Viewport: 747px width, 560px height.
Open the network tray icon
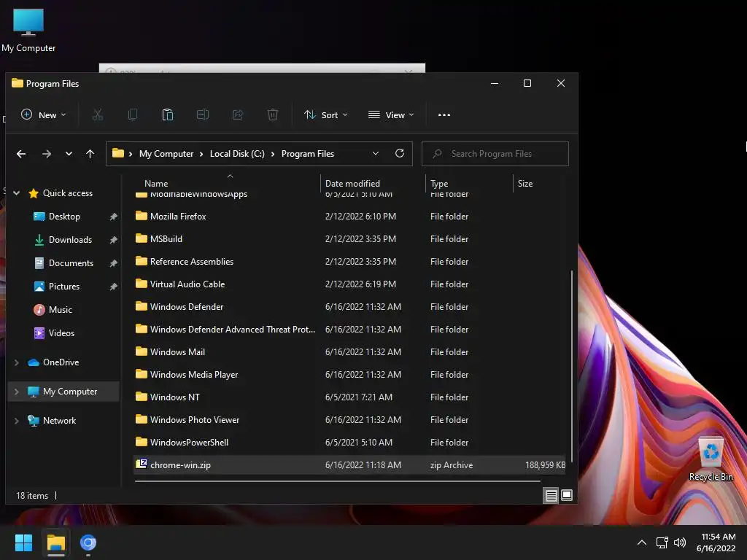[662, 542]
